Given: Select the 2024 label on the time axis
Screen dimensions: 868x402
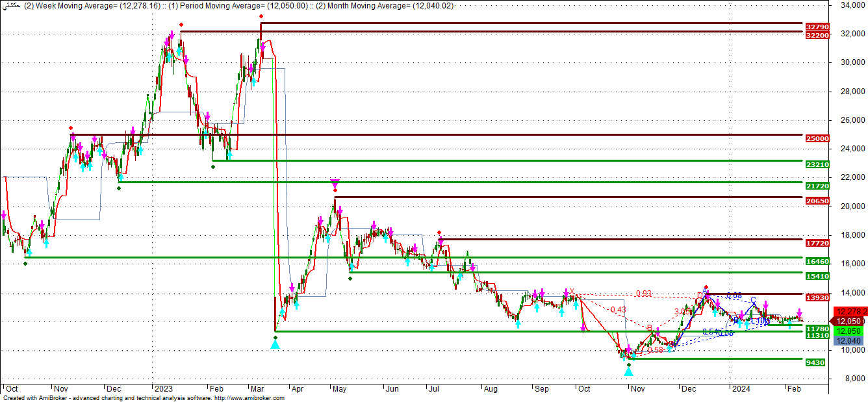Looking at the screenshot, I should pyautogui.click(x=740, y=388).
